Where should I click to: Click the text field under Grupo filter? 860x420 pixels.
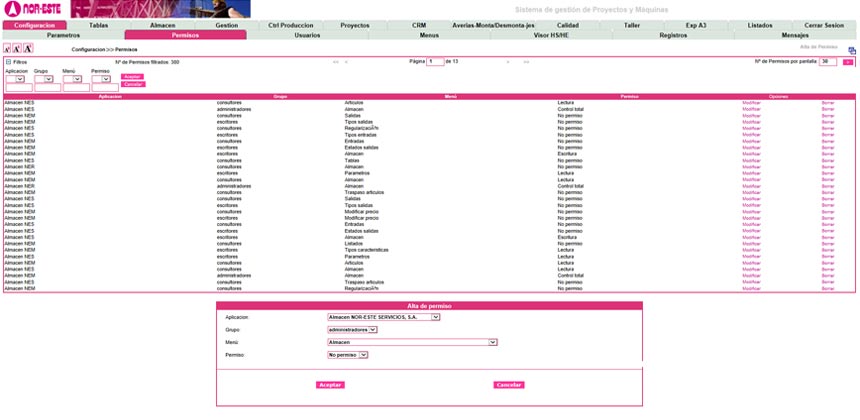point(48,88)
